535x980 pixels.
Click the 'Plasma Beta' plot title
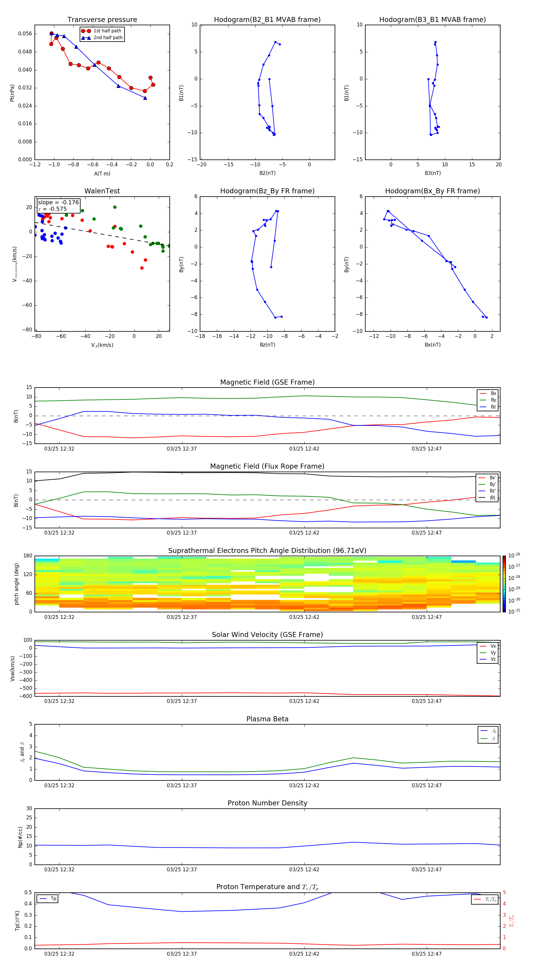(267, 719)
